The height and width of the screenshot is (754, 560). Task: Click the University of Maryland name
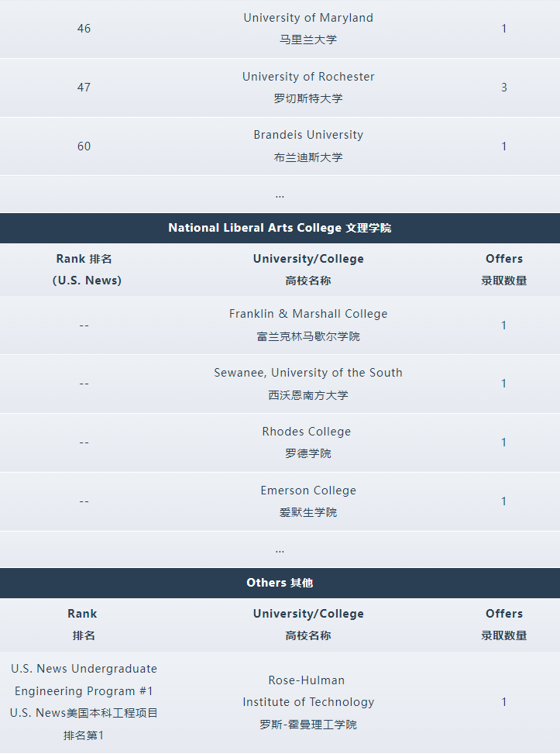(308, 18)
